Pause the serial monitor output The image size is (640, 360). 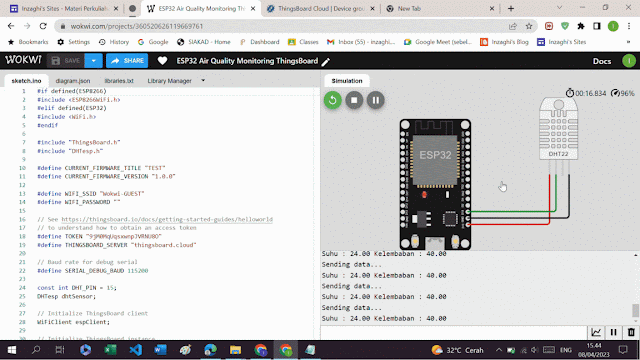pyautogui.click(x=613, y=332)
